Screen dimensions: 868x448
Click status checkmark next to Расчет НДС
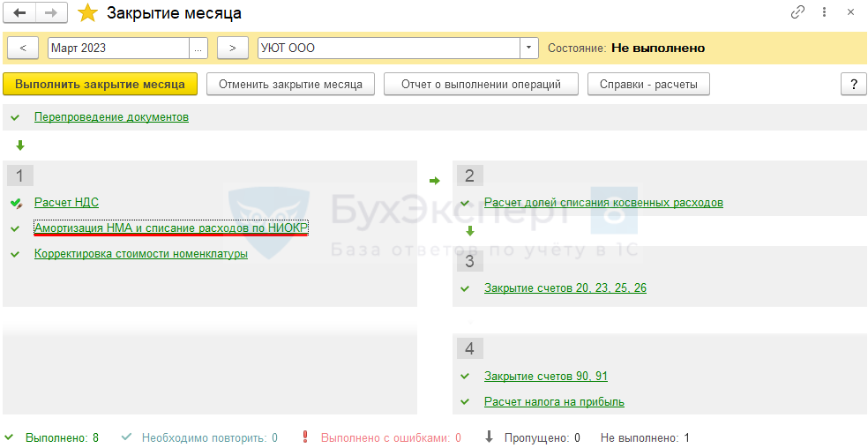[16, 203]
